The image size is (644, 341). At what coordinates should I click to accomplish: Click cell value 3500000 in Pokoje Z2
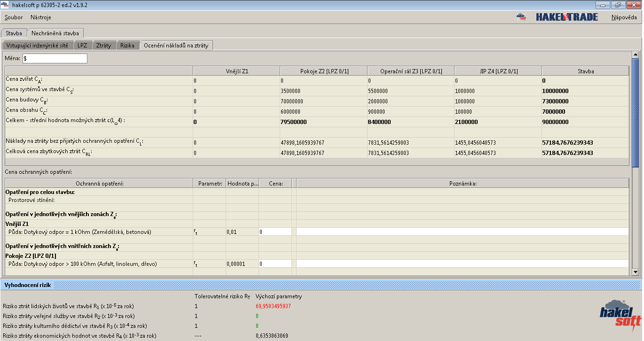[291, 91]
